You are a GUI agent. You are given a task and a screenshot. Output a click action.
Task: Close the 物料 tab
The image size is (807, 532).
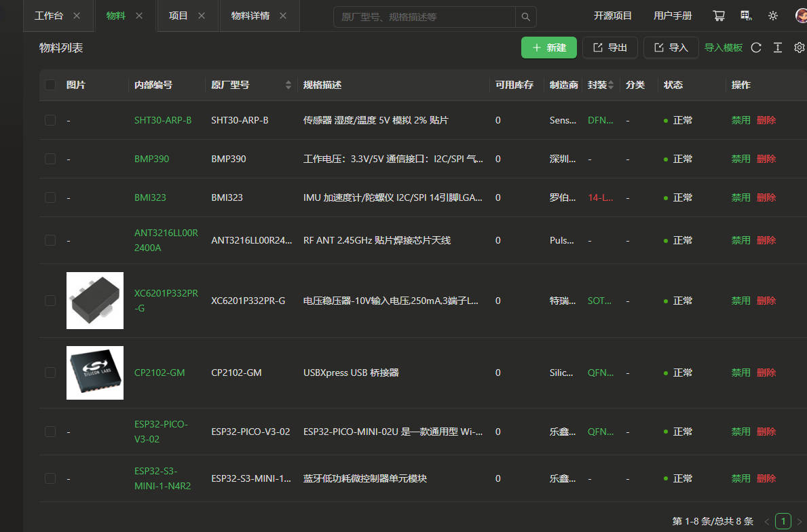(x=139, y=16)
